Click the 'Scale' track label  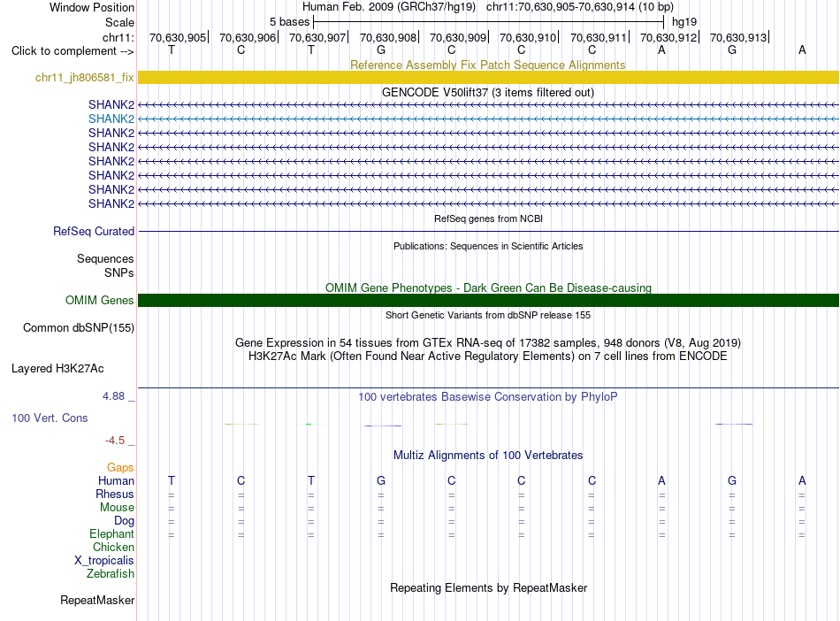pos(119,22)
